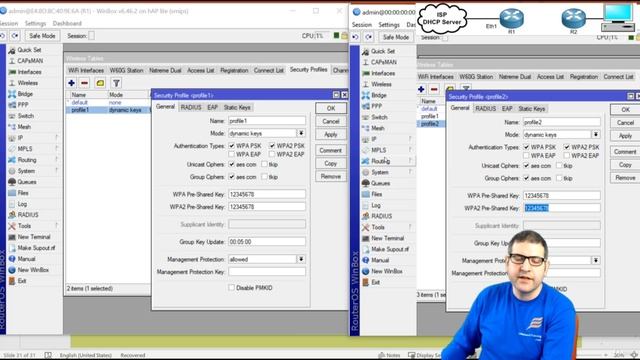Image resolution: width=640 pixels, height=360 pixels.
Task: Open Wireless in left WinBox sidebar
Action: (x=27, y=83)
